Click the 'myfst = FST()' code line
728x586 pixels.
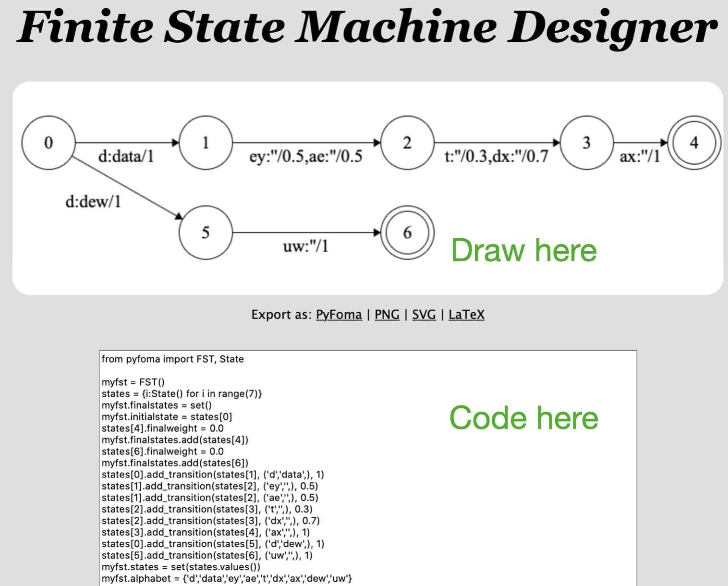pos(133,382)
